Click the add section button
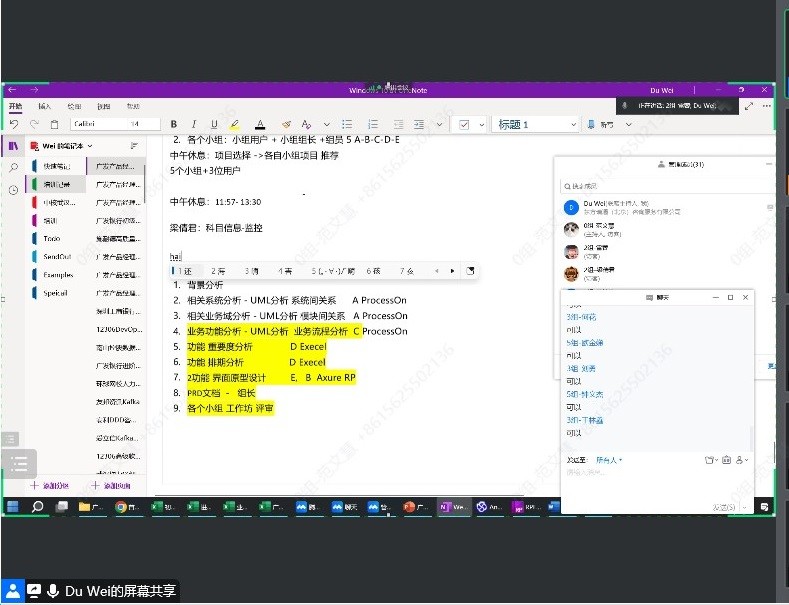Viewport: 789px width, 605px height. 49,486
